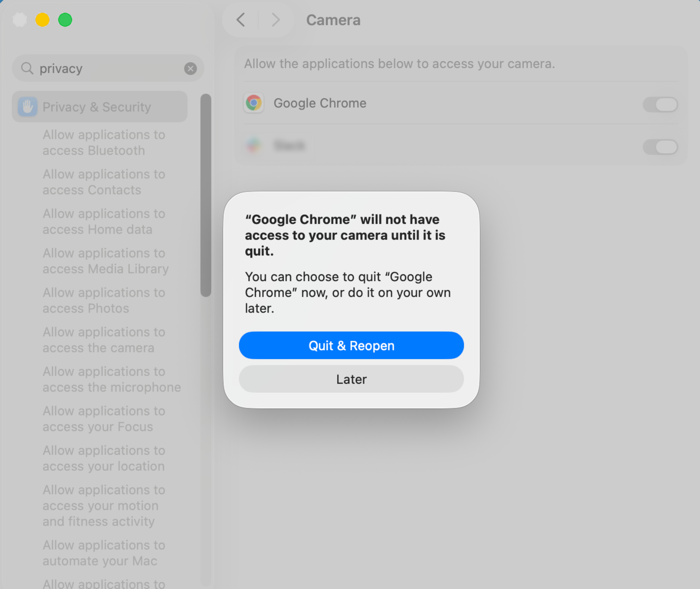Open Allow applications to access Photos
Viewport: 700px width, 589px height.
104,301
